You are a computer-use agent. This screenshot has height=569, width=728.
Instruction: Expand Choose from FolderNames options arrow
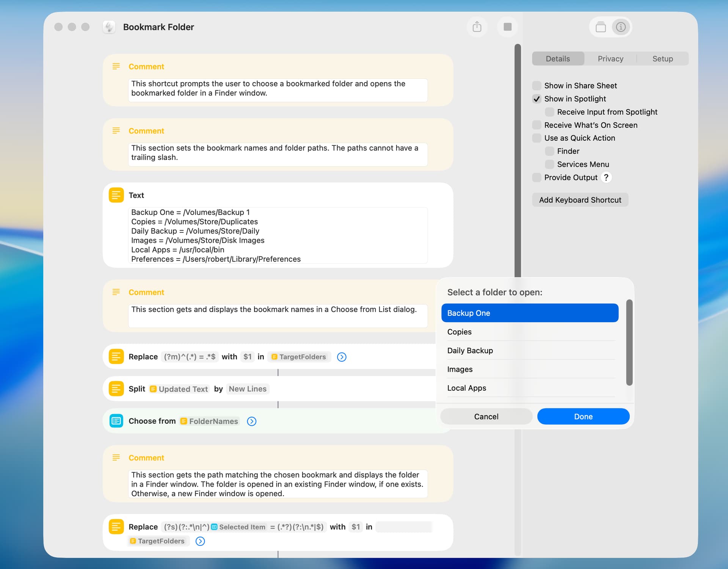pyautogui.click(x=251, y=421)
